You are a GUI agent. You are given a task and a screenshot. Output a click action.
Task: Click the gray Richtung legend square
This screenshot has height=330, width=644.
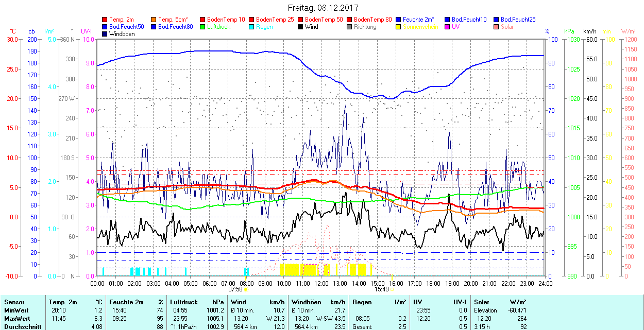350,27
